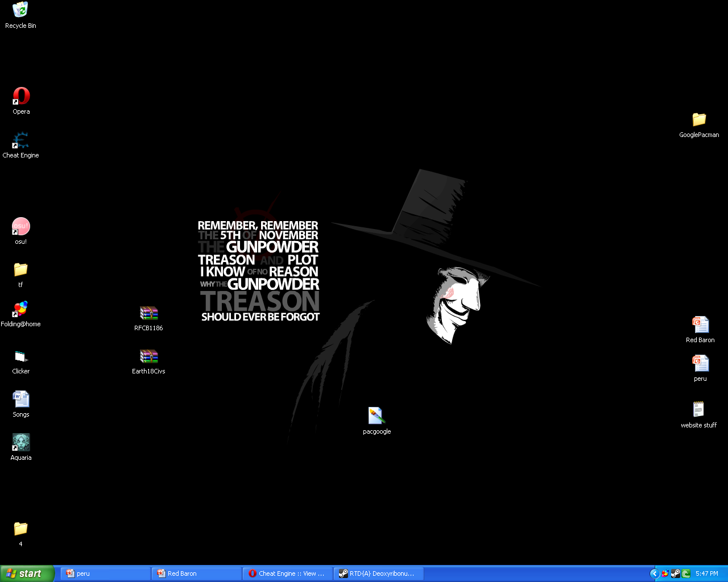Open the GooglePacman folder

(x=699, y=120)
